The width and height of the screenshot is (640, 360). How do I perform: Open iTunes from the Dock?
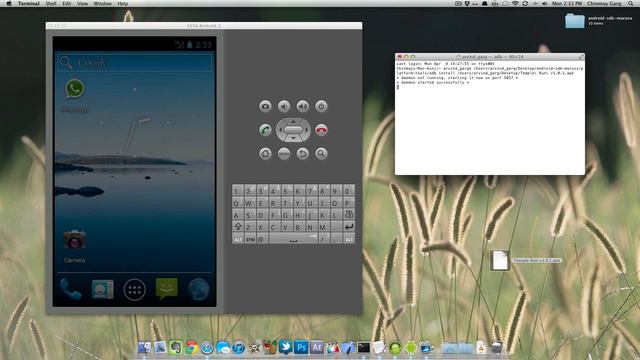pos(239,347)
